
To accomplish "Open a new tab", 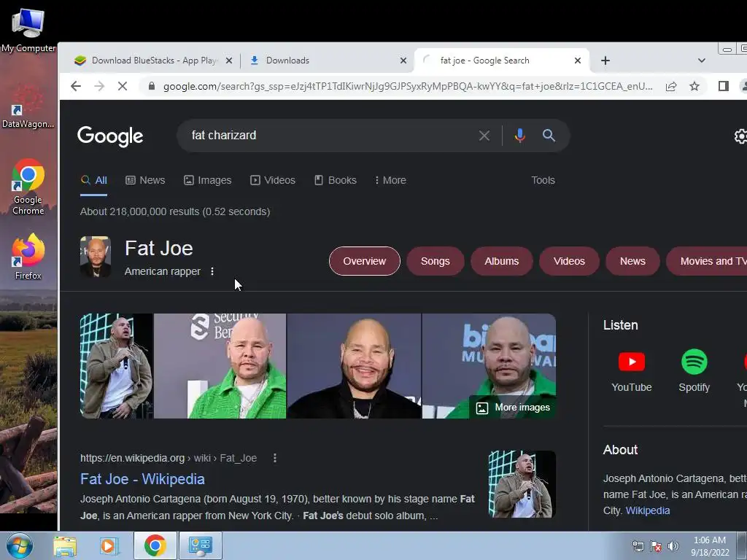I will 605,61.
